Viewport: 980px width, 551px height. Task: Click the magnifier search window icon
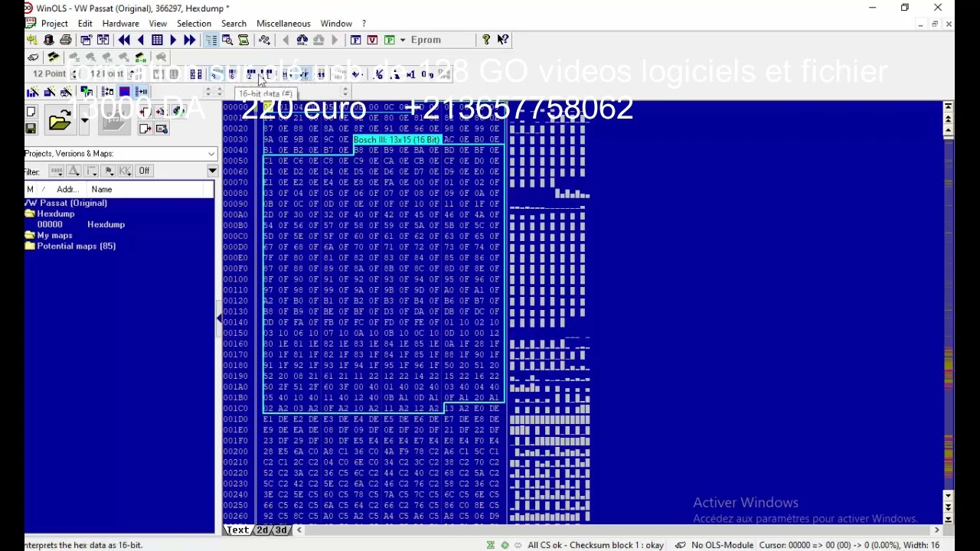[227, 40]
